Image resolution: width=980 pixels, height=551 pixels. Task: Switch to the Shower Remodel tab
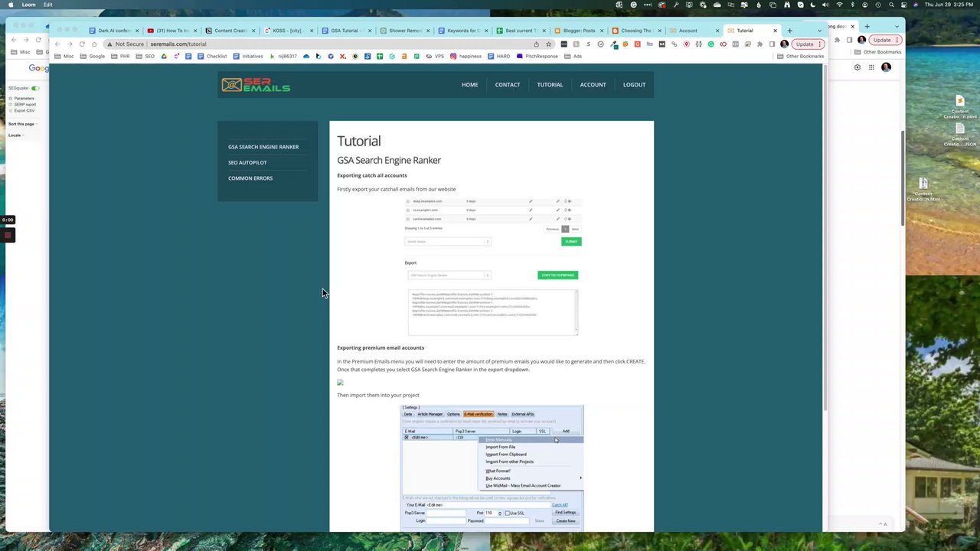tap(404, 31)
